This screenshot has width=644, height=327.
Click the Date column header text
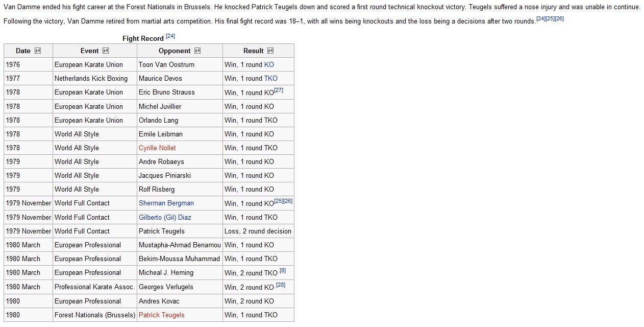point(23,51)
